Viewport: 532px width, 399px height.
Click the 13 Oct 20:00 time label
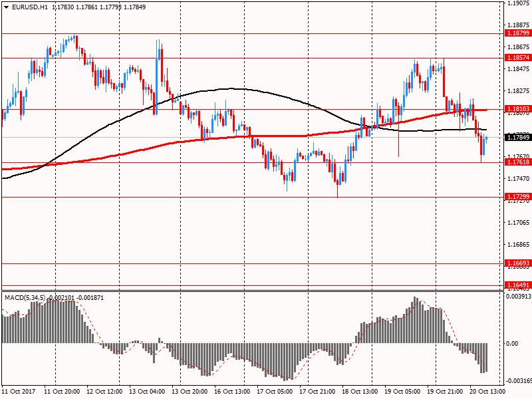190,392
